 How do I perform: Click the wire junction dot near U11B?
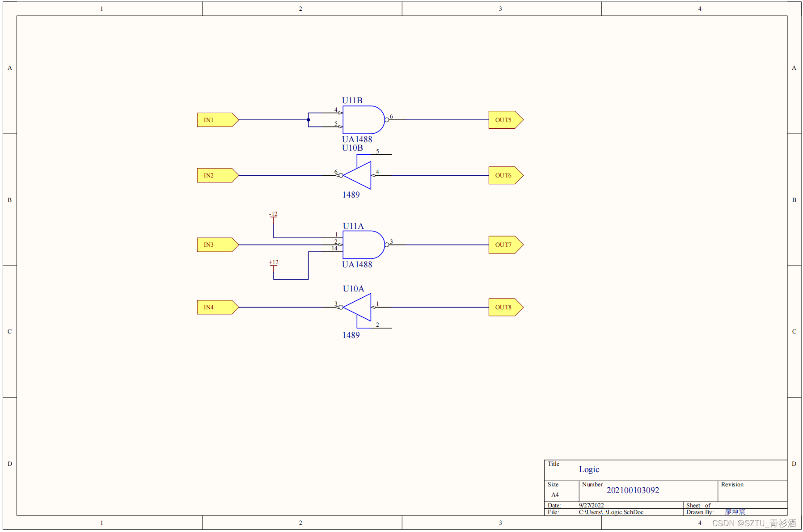click(308, 120)
